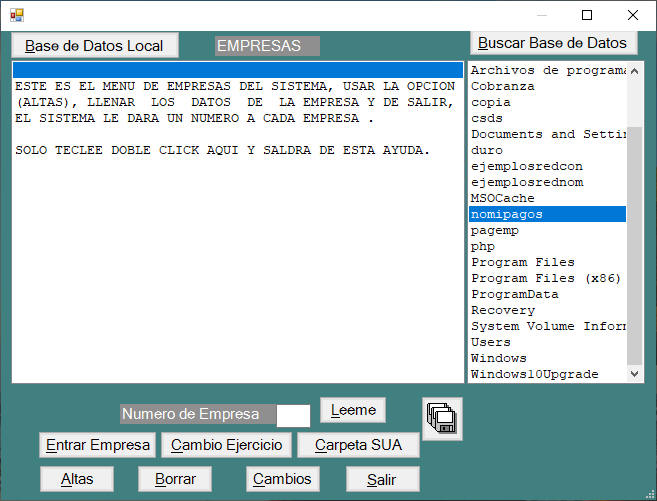Viewport: 657px width, 501px height.
Task: Click the application icon in title bar
Action: 16,15
